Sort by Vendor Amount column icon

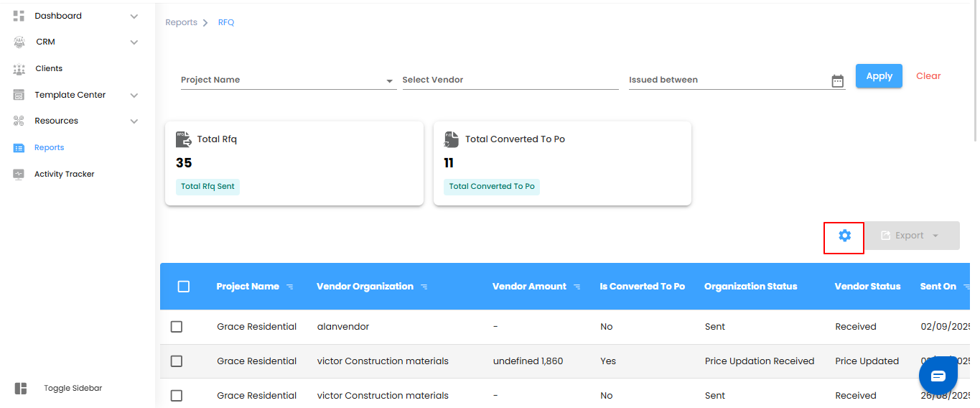(x=577, y=287)
